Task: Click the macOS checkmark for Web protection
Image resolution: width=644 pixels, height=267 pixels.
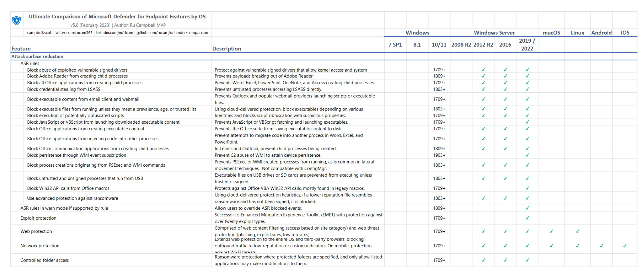Action: [x=551, y=231]
